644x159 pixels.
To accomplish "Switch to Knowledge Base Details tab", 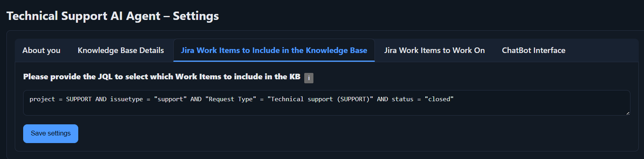I will click(121, 51).
